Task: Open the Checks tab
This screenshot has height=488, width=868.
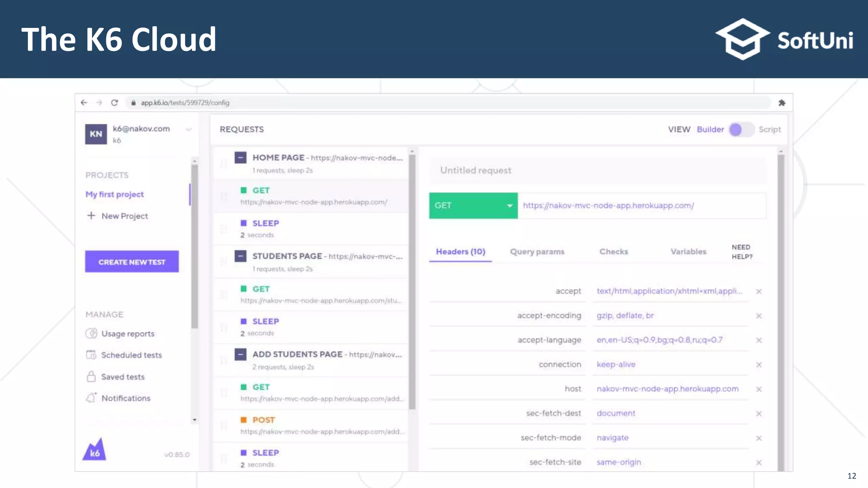Action: (x=613, y=252)
